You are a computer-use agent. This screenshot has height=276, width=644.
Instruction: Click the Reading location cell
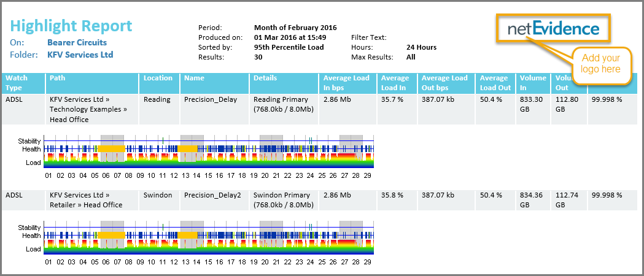[x=160, y=109]
